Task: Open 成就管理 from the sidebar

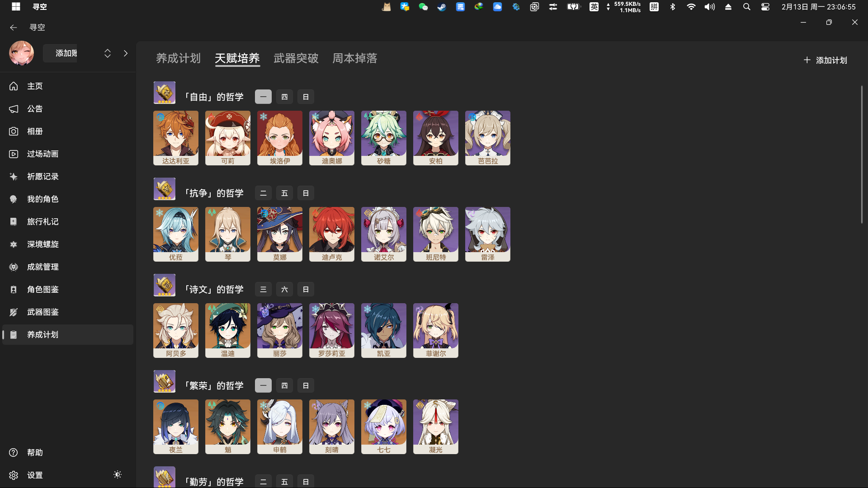Action: [42, 267]
